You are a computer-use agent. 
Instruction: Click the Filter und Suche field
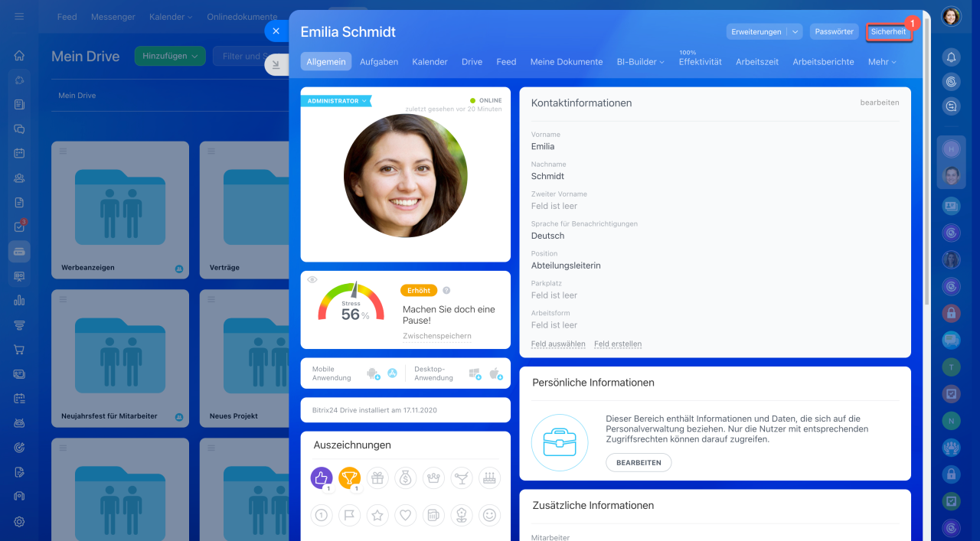pos(250,56)
